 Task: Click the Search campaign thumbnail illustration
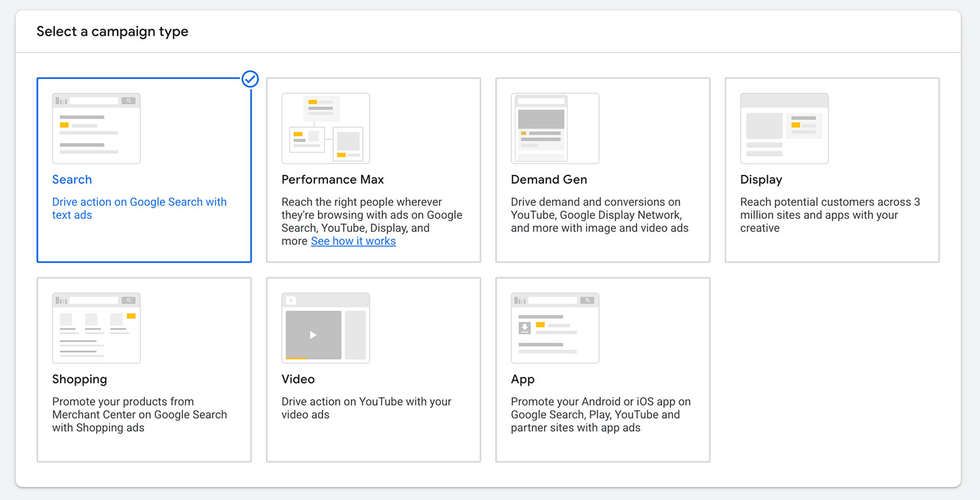point(96,128)
